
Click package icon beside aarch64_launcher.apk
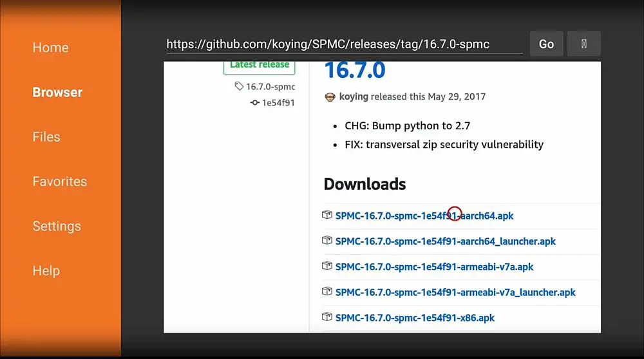pos(327,240)
